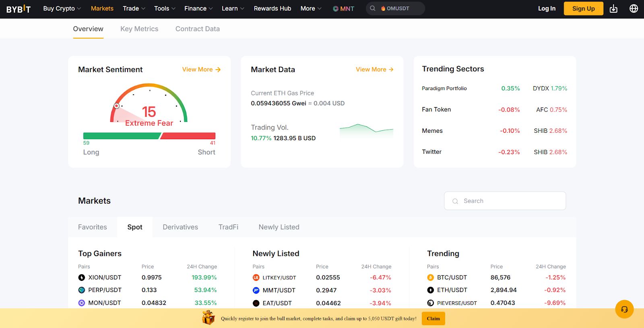Open the language globe icon
The image size is (644, 328).
(x=634, y=8)
